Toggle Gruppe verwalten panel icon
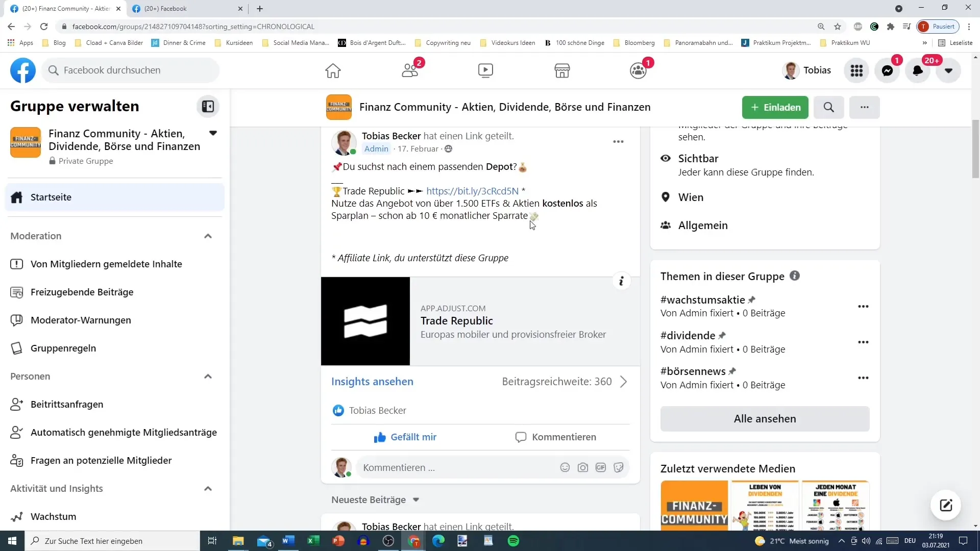Screen dimensions: 980x551 pyautogui.click(x=209, y=106)
